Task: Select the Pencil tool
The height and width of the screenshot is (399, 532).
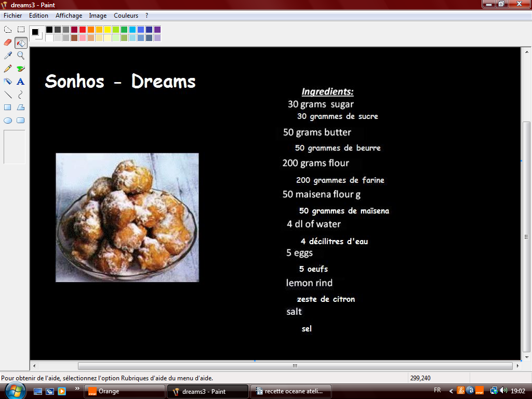Action: [x=8, y=69]
